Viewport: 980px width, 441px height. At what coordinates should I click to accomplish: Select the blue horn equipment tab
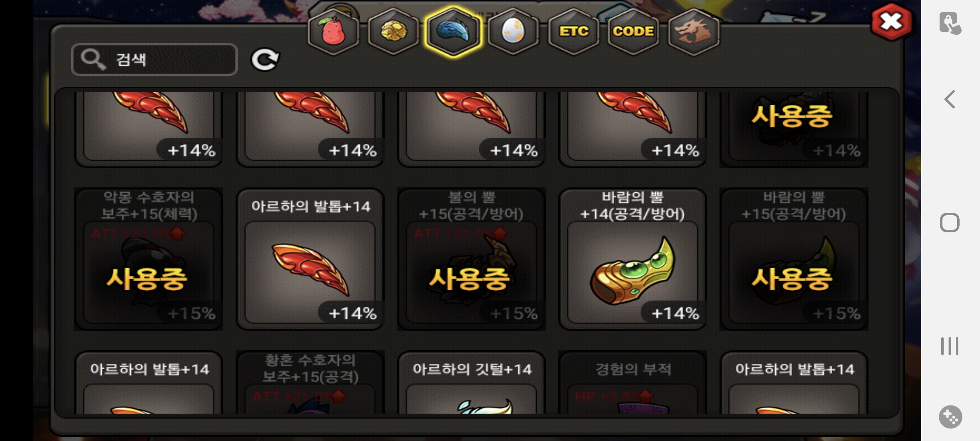pos(453,31)
